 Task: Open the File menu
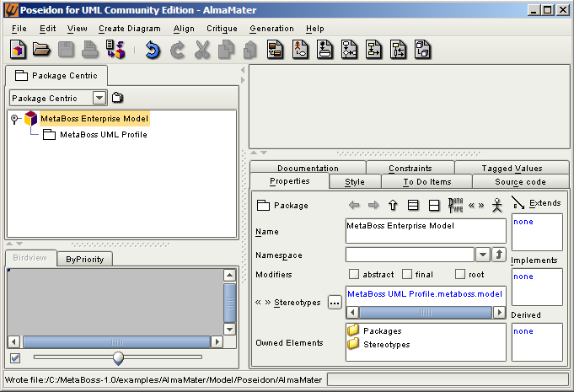coord(19,29)
